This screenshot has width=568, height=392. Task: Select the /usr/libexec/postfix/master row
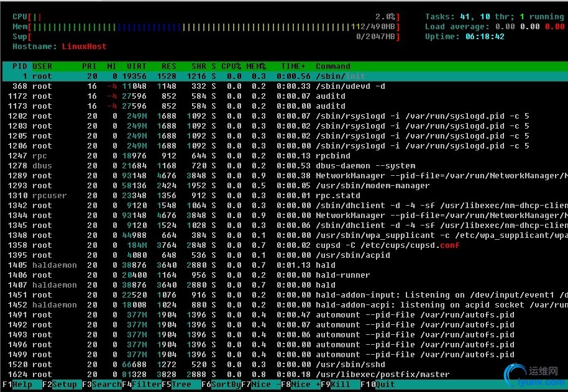pyautogui.click(x=285, y=375)
